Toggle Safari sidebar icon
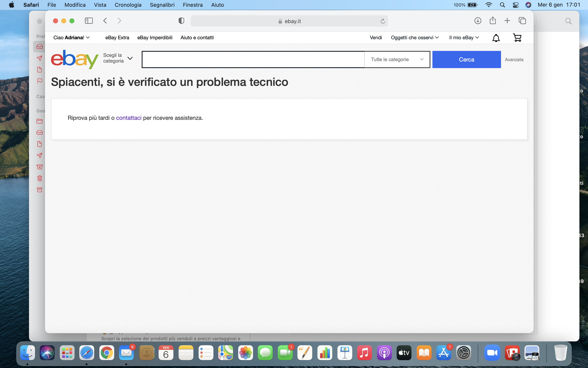Viewport: 588px width, 368px height. click(89, 21)
